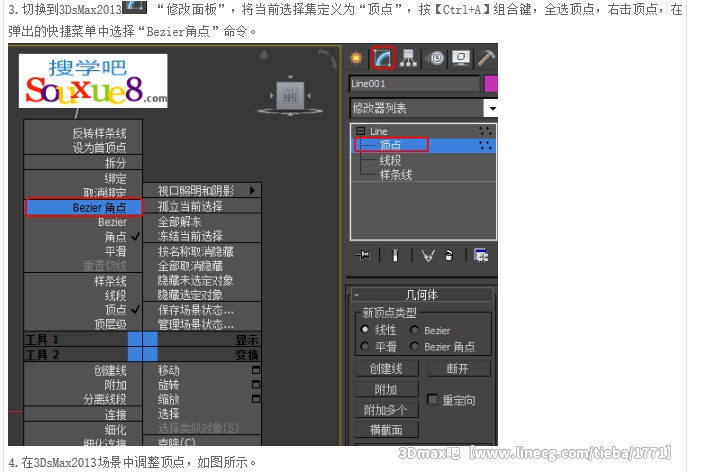Image resolution: width=711 pixels, height=472 pixels.
Task: Collapse the 几何体 rollout
Action: point(357,295)
